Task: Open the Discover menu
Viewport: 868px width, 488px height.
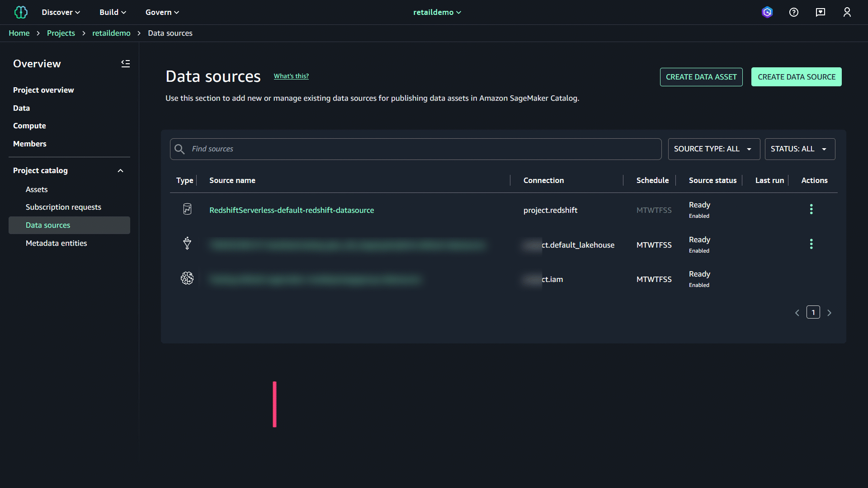Action: [x=61, y=12]
